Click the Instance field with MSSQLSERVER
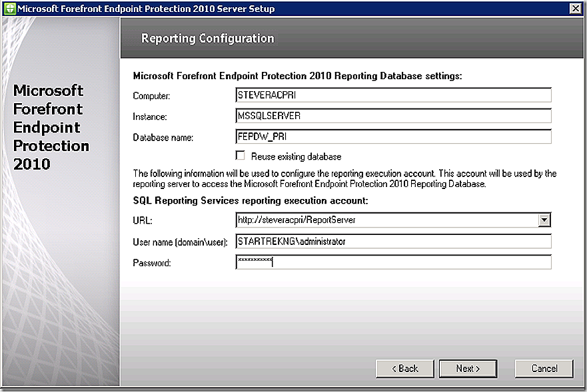Screen dimensions: 587x392 pyautogui.click(x=394, y=116)
